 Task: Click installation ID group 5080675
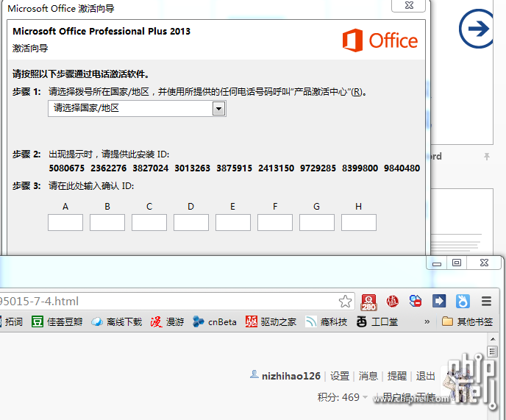pyautogui.click(x=67, y=168)
